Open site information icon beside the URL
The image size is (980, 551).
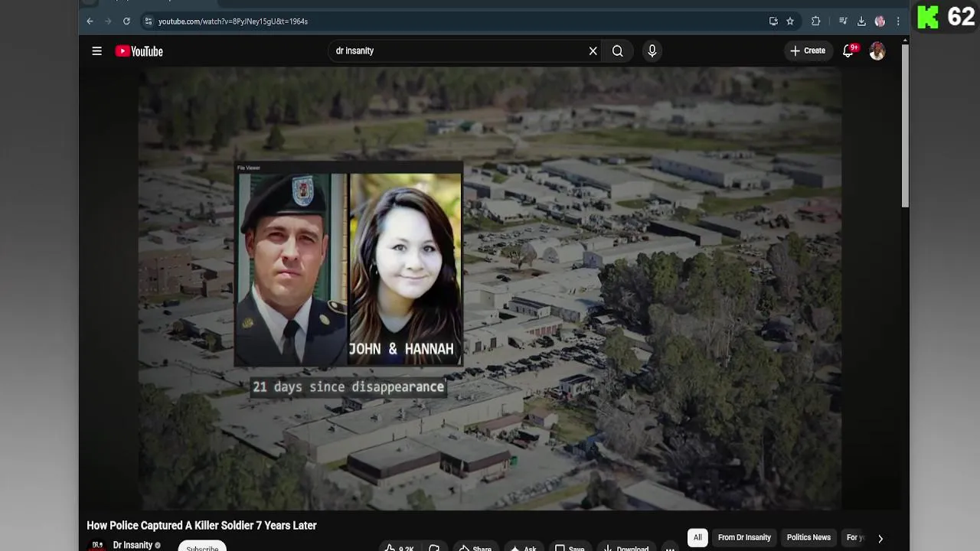click(149, 21)
